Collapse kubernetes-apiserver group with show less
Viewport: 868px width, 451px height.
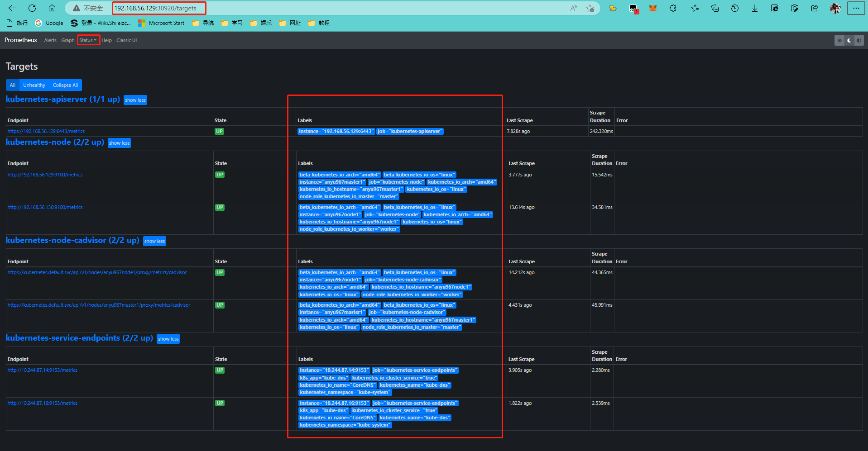coord(135,100)
